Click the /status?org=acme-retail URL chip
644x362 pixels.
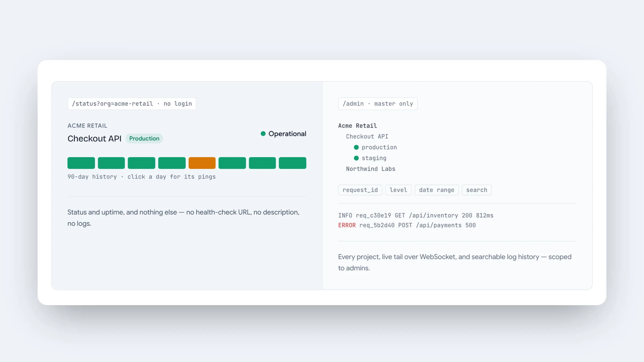(x=132, y=104)
